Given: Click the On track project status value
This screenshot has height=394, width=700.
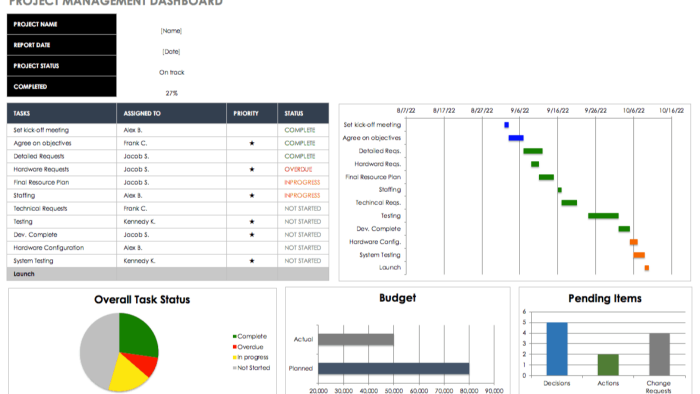Looking at the screenshot, I should pyautogui.click(x=171, y=72).
